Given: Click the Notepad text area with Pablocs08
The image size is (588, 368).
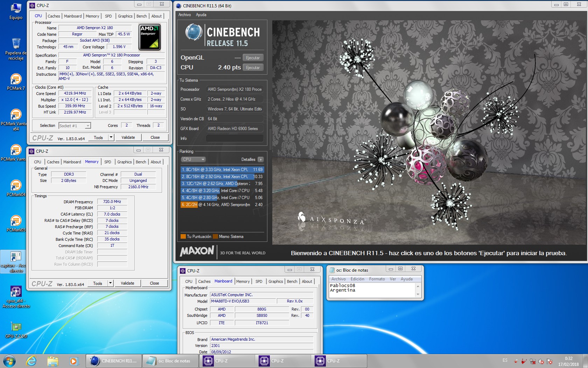Looking at the screenshot, I should pyautogui.click(x=372, y=290).
